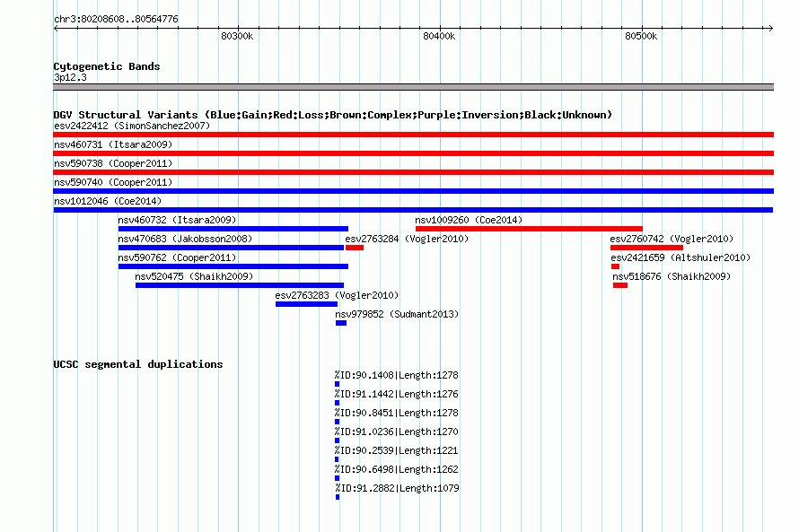Click the DGV Structural Variants track title
The height and width of the screenshot is (532, 799).
click(x=333, y=115)
